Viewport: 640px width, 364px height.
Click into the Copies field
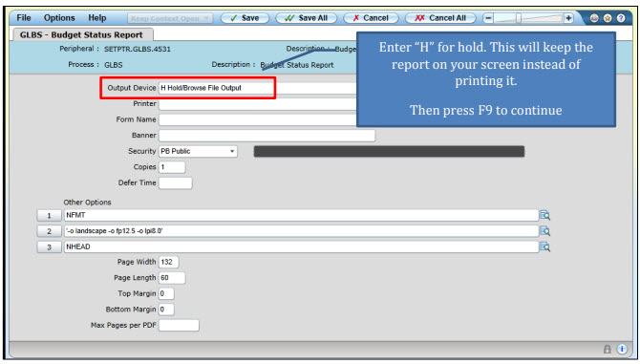[172, 167]
